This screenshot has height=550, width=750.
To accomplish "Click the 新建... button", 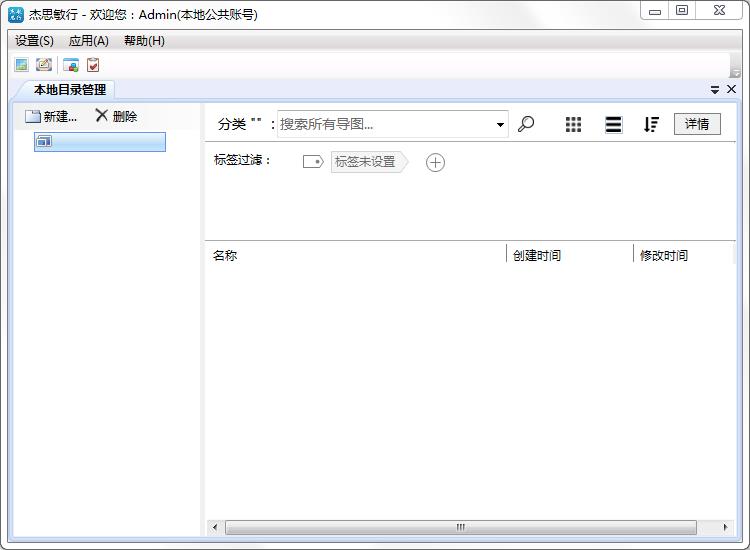I will coord(51,116).
